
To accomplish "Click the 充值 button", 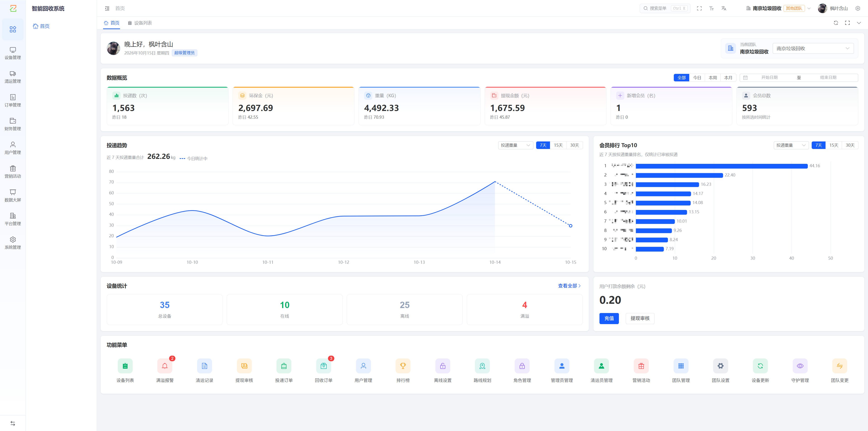I will click(x=609, y=318).
